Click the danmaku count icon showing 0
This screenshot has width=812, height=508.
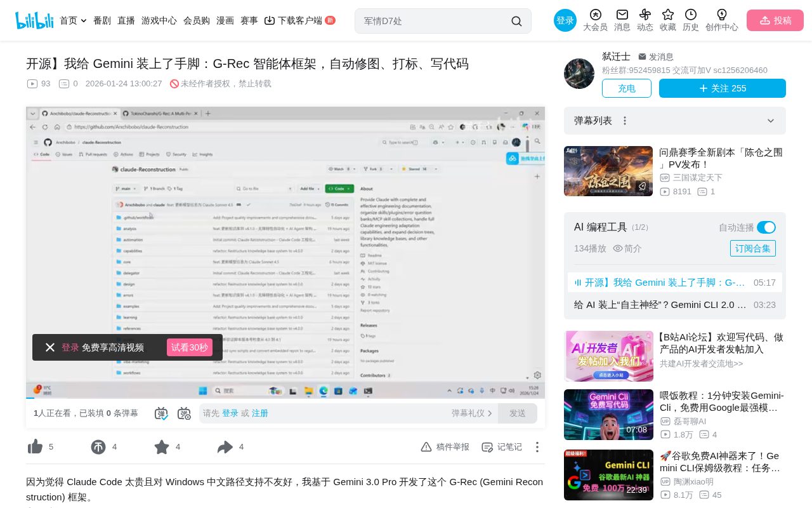pos(64,84)
